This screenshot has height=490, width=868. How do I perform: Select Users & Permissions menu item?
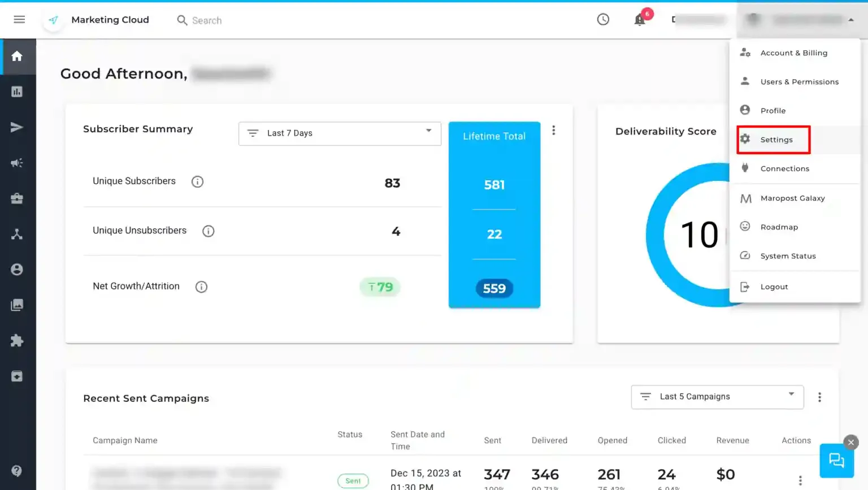click(795, 82)
